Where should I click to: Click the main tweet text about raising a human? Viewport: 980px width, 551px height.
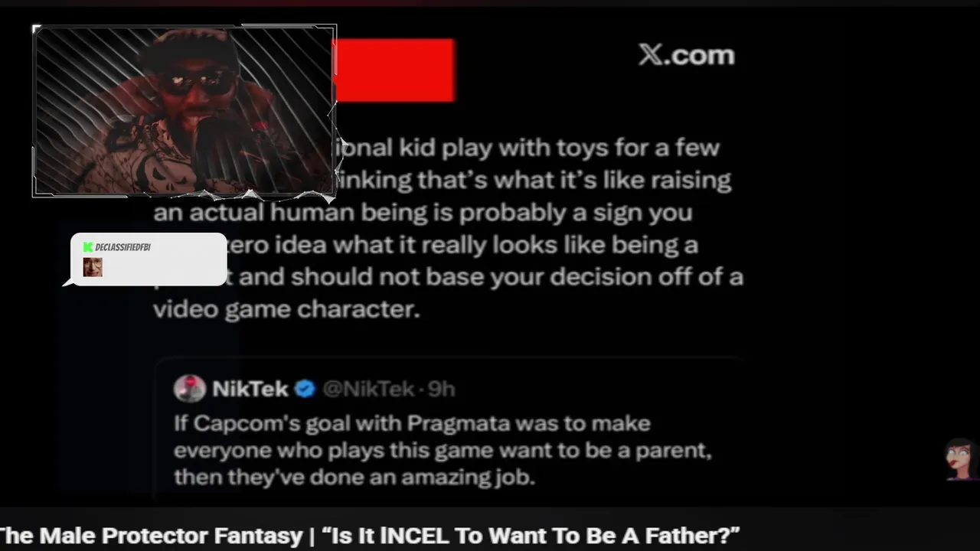pyautogui.click(x=449, y=228)
